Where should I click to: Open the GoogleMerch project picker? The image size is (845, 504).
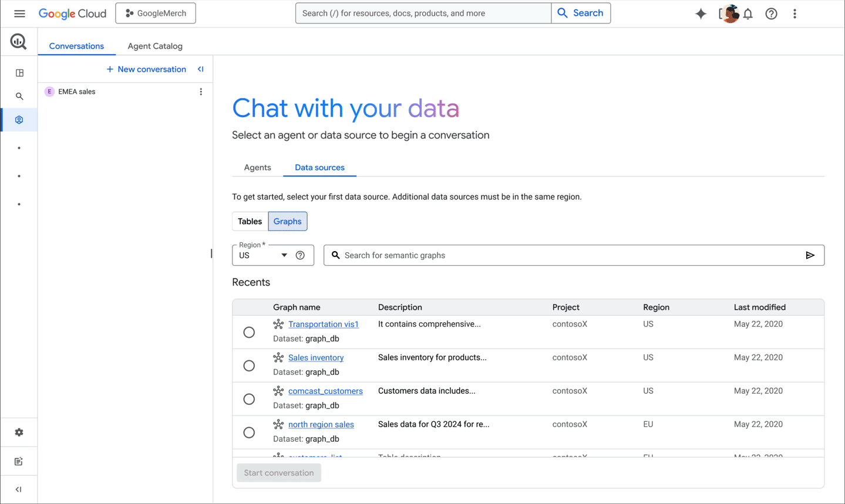pos(156,13)
